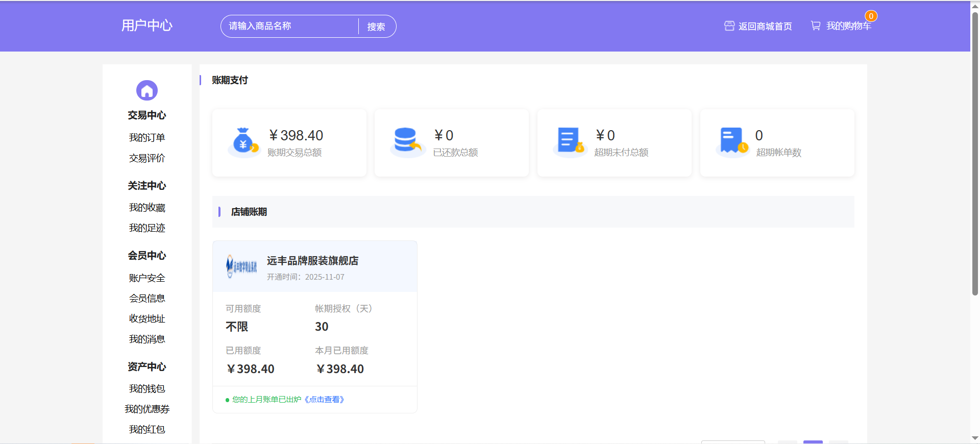This screenshot has width=980, height=444.
Task: Open 收货地址 in the sidebar
Action: coord(147,319)
